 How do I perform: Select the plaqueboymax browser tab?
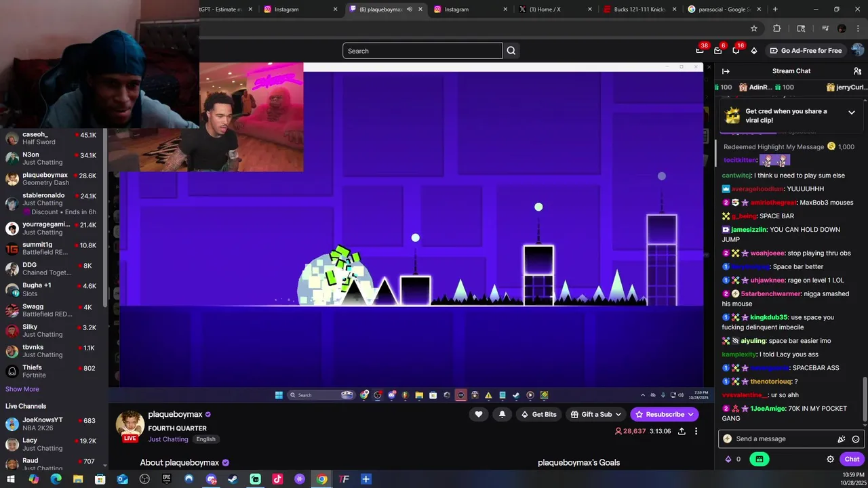click(385, 9)
